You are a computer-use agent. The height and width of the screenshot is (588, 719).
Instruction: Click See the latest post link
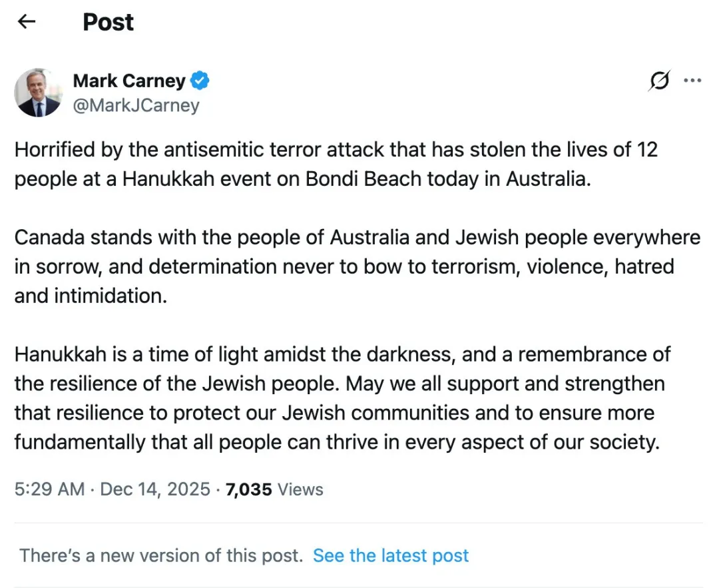[x=391, y=555]
